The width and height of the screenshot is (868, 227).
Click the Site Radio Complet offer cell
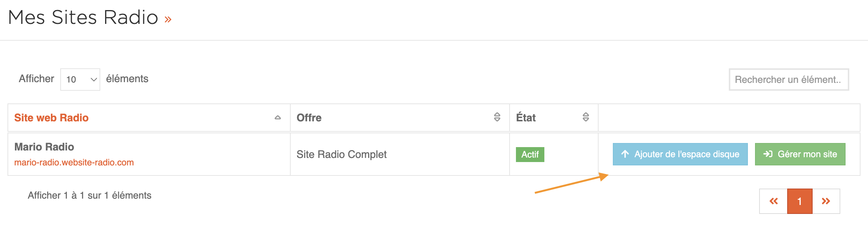342,154
